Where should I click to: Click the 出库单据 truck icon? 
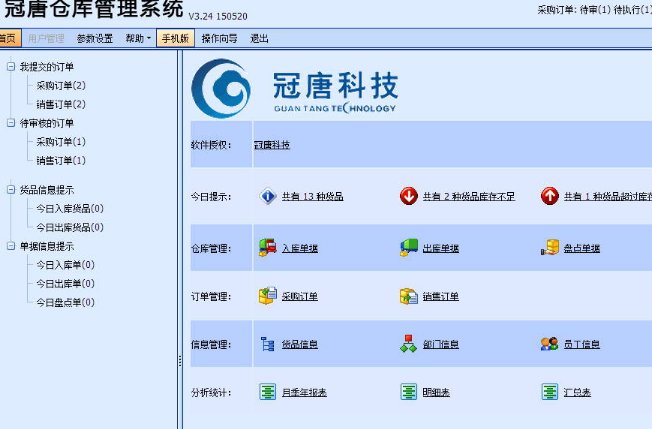click(x=409, y=248)
